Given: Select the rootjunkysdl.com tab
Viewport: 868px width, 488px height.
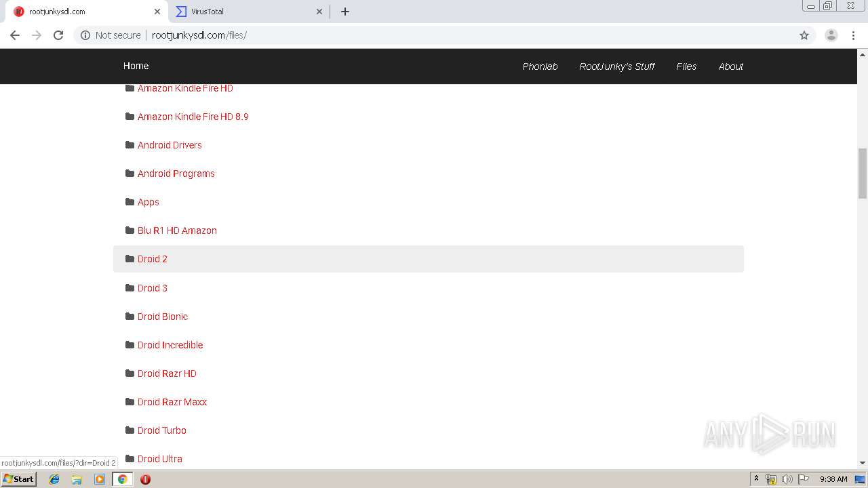Looking at the screenshot, I should (87, 12).
